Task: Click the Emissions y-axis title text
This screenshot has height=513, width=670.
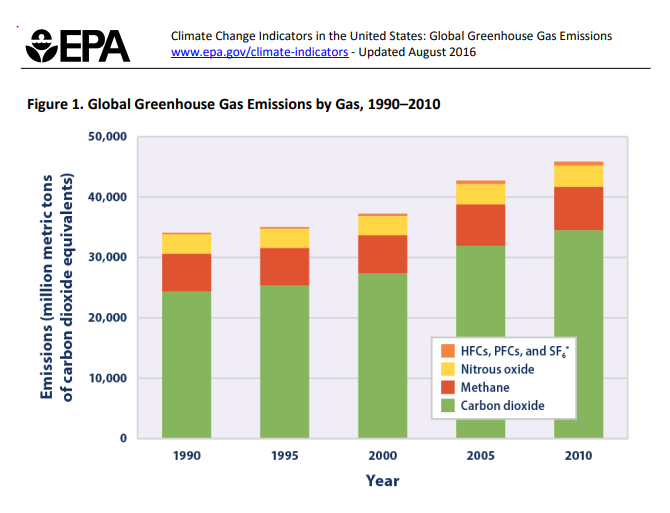Action: 56,287
